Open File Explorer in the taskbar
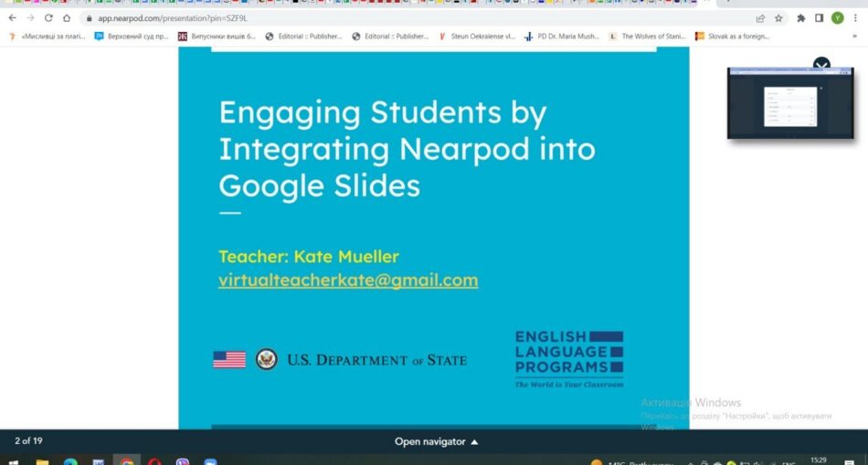Viewport: 868px width, 465px height. pyautogui.click(x=42, y=462)
